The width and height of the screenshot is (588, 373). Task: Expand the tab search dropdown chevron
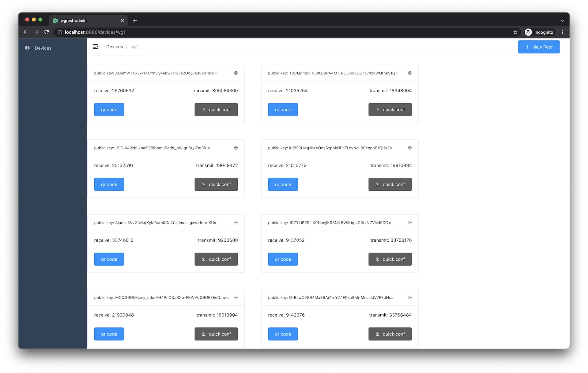[x=562, y=21]
